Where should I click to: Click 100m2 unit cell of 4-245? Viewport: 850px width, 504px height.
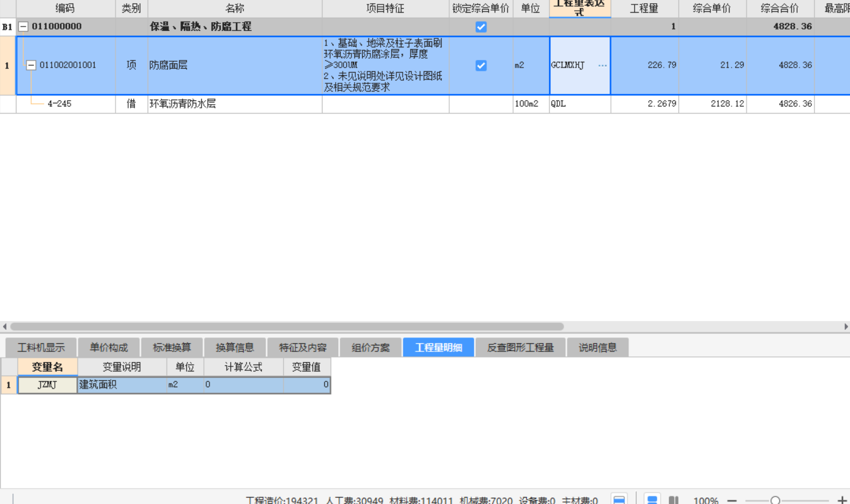coord(531,104)
